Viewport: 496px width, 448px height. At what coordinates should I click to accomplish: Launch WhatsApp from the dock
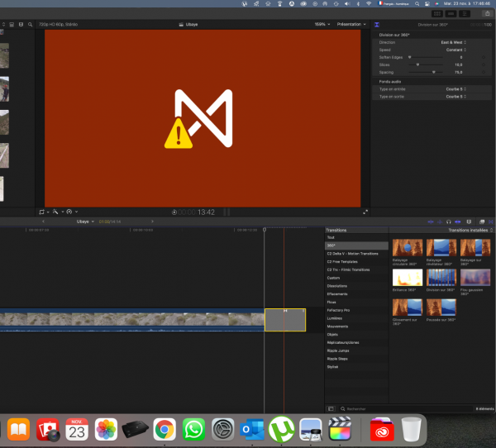[x=193, y=428]
